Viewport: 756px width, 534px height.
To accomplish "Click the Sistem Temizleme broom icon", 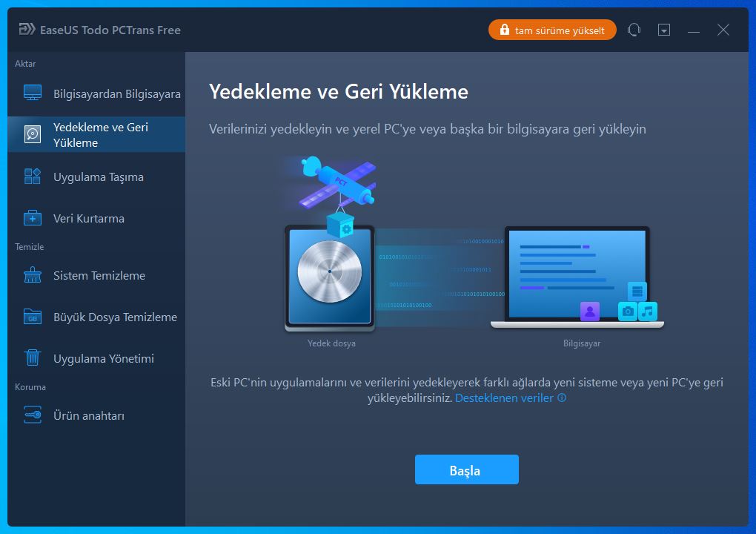I will coord(33,275).
